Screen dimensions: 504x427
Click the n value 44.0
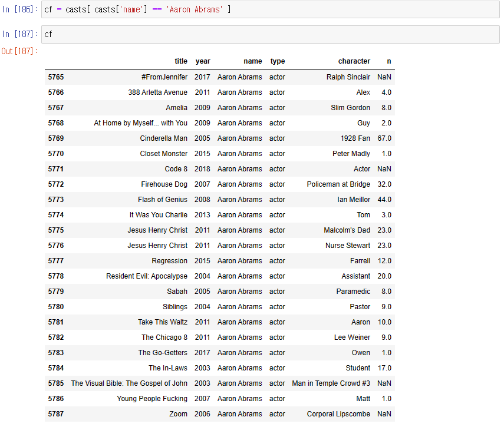point(384,200)
